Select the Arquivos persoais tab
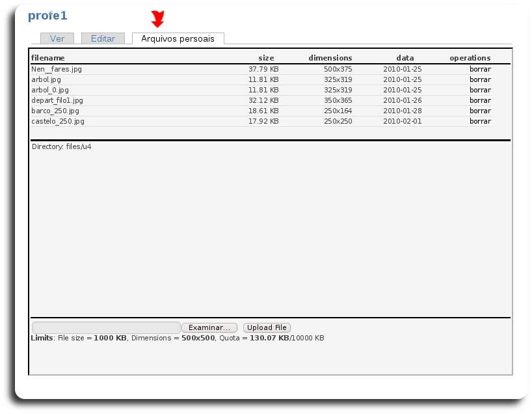Viewport: 532px width, 414px height. coord(178,38)
